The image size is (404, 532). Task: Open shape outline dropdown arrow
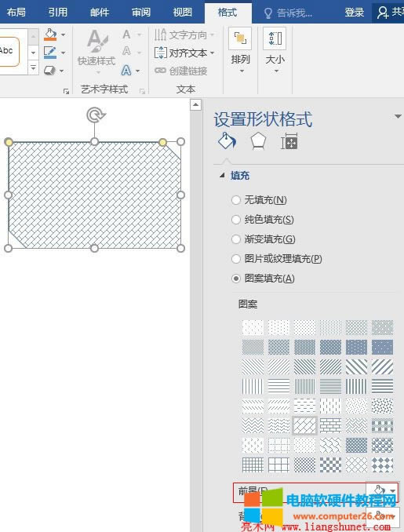point(63,53)
